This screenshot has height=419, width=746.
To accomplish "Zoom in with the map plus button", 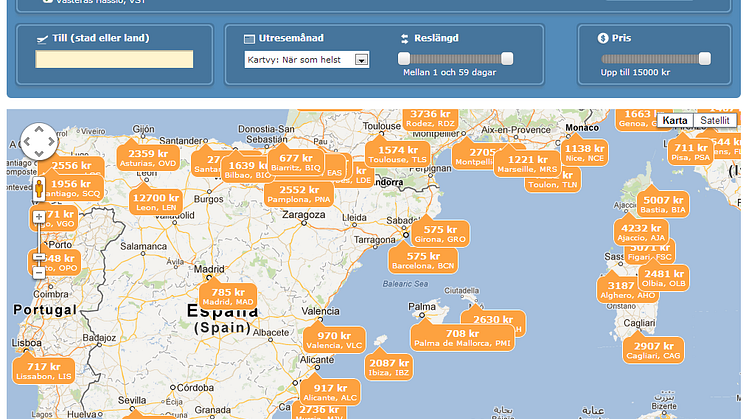I will click(39, 216).
